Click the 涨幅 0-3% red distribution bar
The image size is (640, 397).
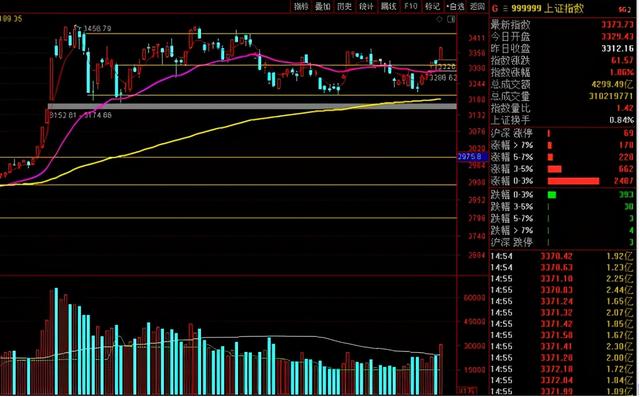coord(573,181)
